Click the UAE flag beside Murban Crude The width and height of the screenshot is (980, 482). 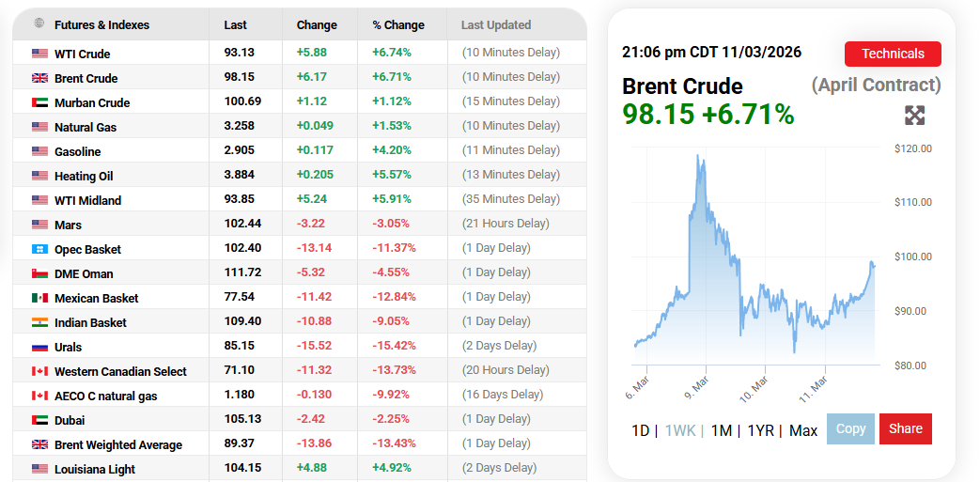[x=39, y=102]
